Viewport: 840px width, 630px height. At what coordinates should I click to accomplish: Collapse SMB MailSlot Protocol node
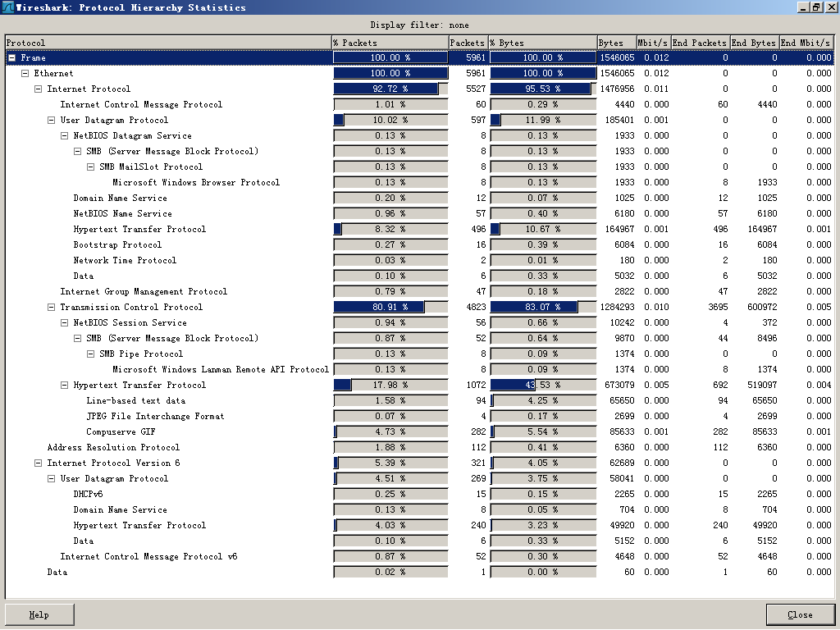coord(90,167)
